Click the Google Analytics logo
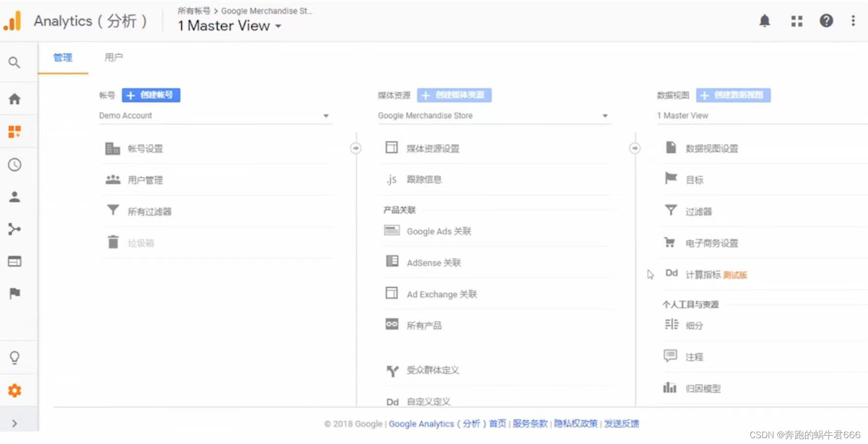This screenshot has height=444, width=868. (13, 21)
